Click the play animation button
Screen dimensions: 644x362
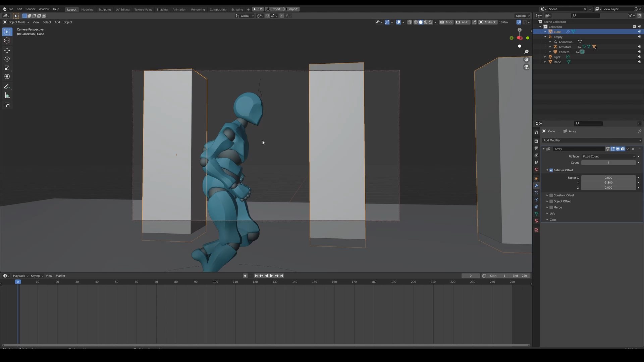tap(271, 276)
